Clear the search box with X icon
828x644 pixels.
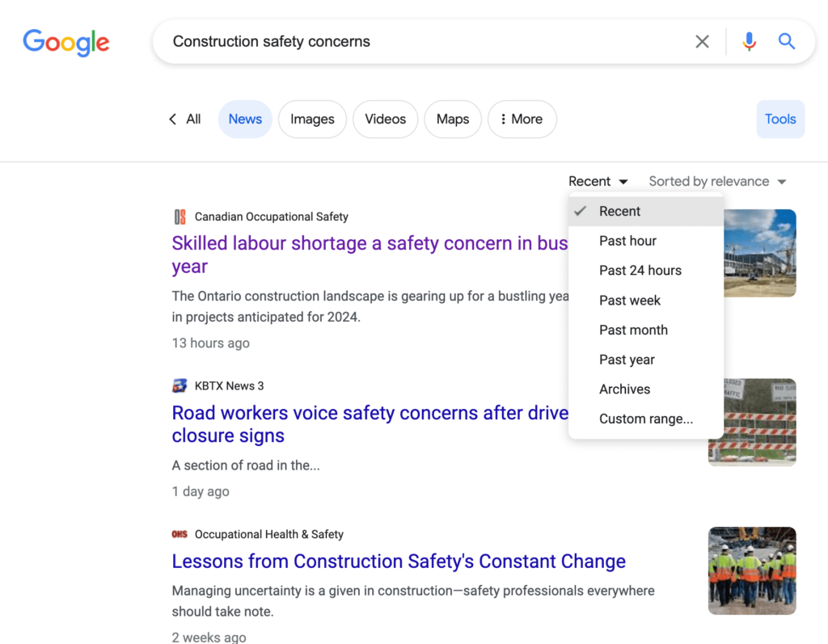[702, 41]
